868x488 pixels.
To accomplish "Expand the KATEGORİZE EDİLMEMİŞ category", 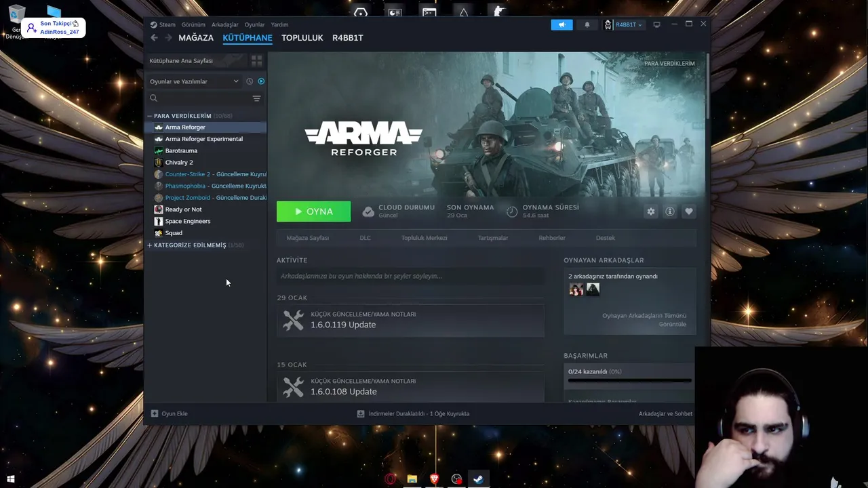I will point(150,245).
